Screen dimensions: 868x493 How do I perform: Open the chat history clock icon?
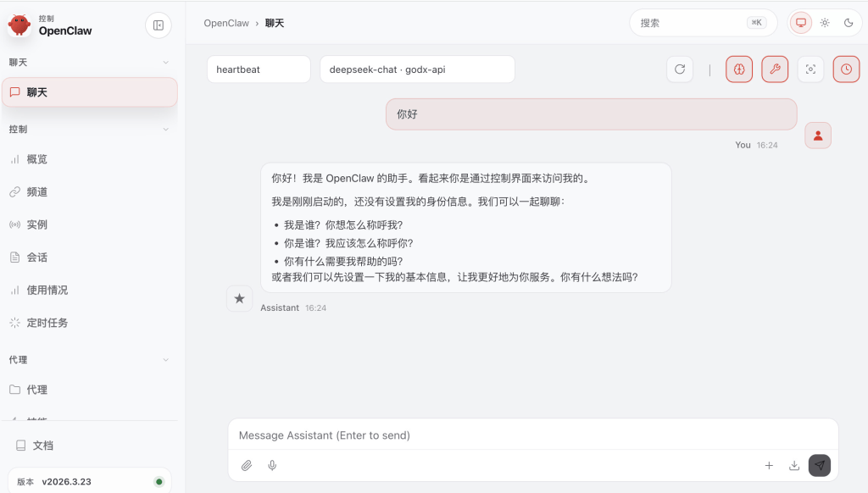[x=846, y=69]
